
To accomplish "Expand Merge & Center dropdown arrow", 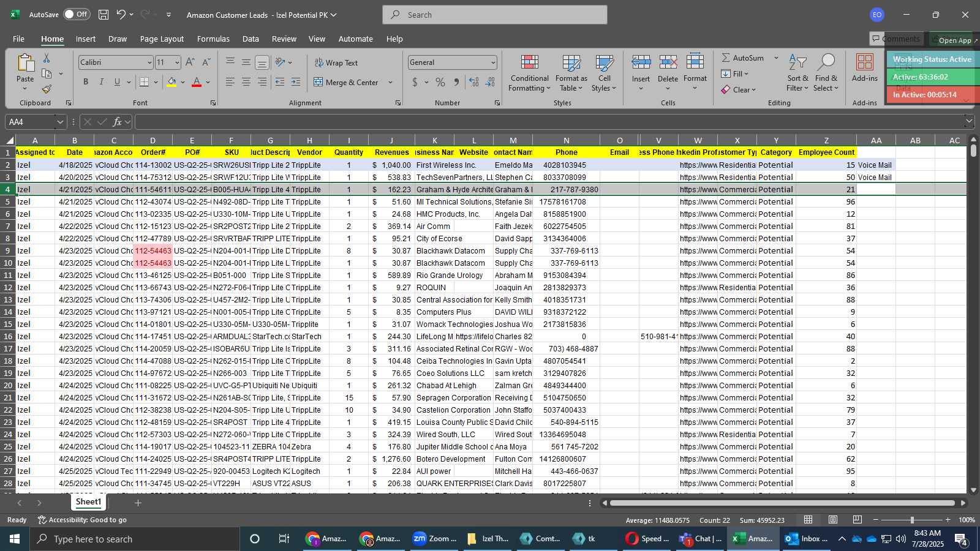I will pos(390,82).
